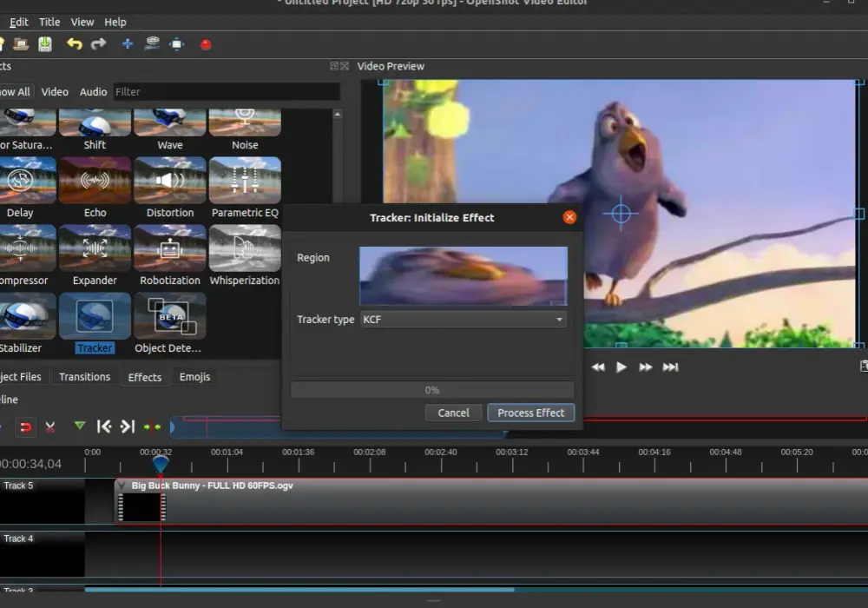Open the Tracker type KCF dropdown

pos(464,320)
